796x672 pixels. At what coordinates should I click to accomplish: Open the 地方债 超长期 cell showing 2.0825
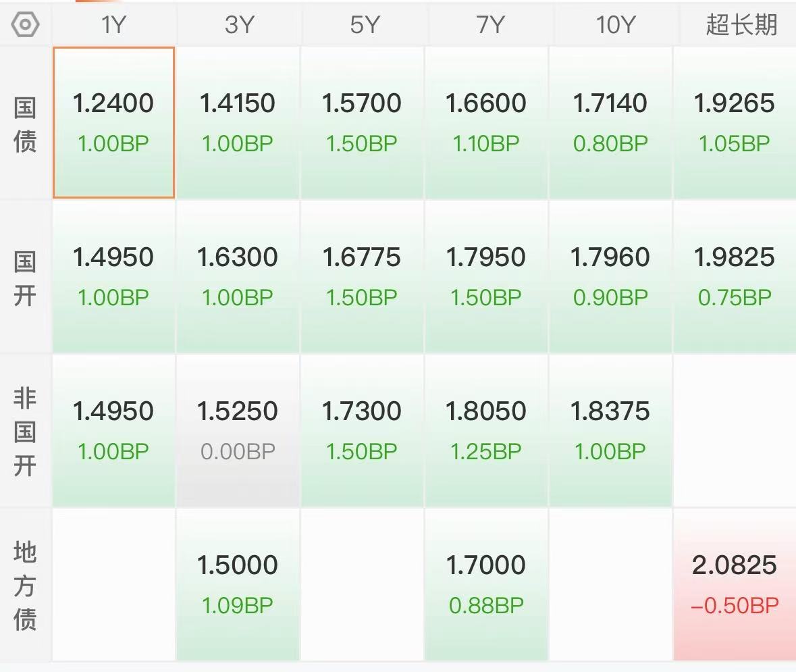pos(735,585)
